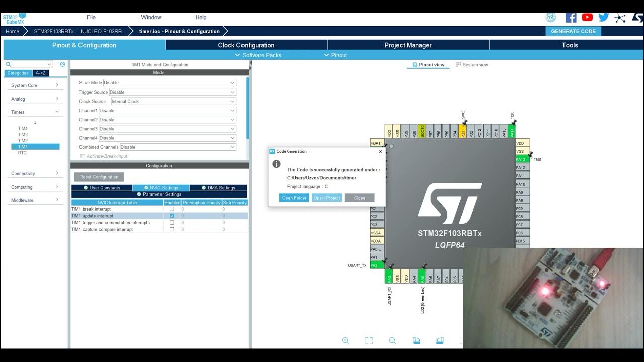Zoom out on the pinout view
The width and height of the screenshot is (644, 362).
tap(392, 341)
